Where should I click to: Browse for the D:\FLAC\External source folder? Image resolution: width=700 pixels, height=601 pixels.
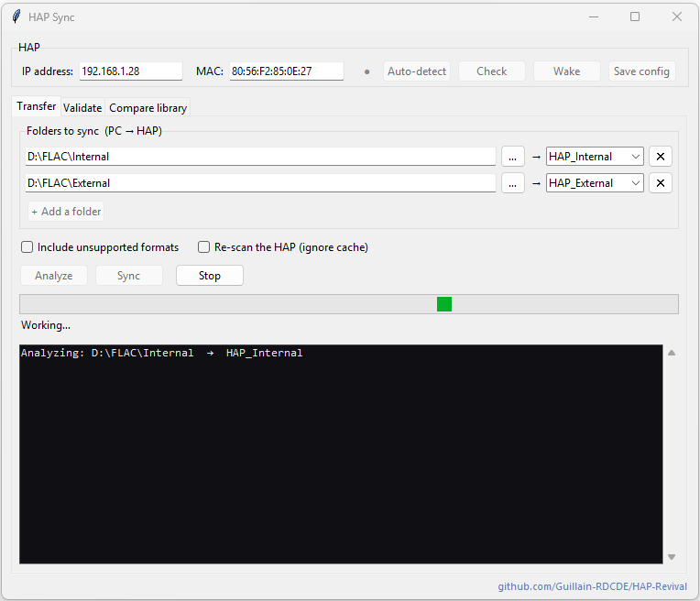[512, 183]
